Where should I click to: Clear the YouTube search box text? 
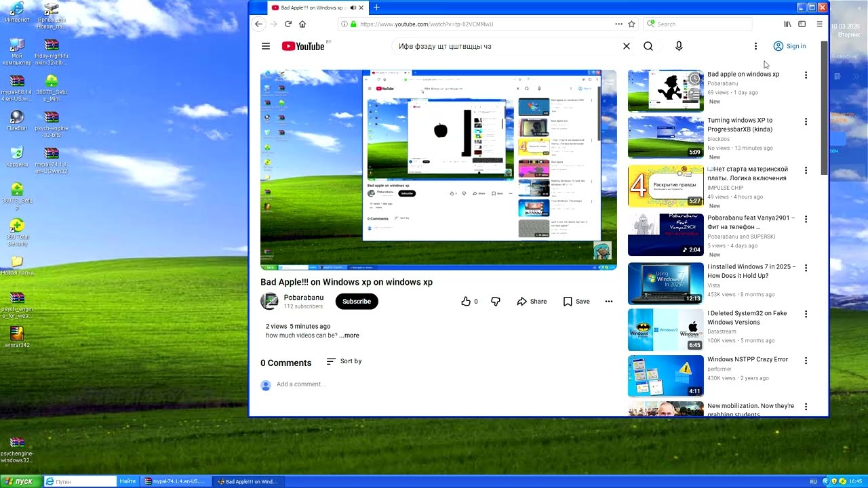coord(626,46)
